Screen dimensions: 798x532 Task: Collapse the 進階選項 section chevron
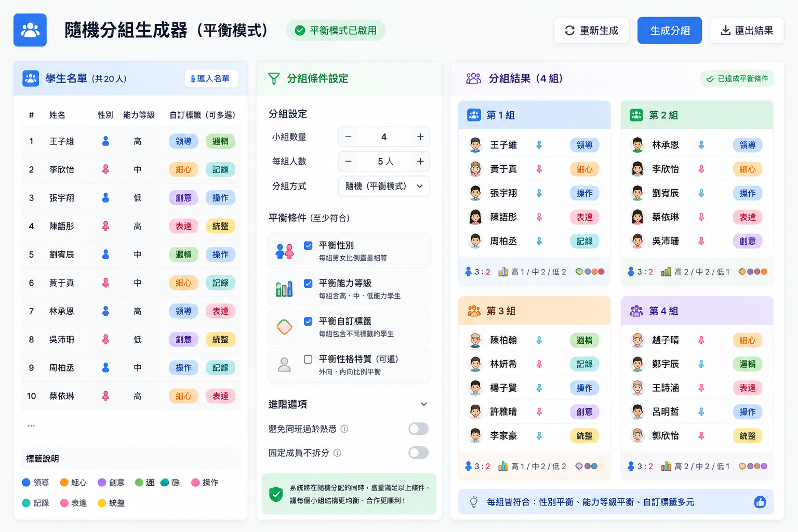click(424, 404)
